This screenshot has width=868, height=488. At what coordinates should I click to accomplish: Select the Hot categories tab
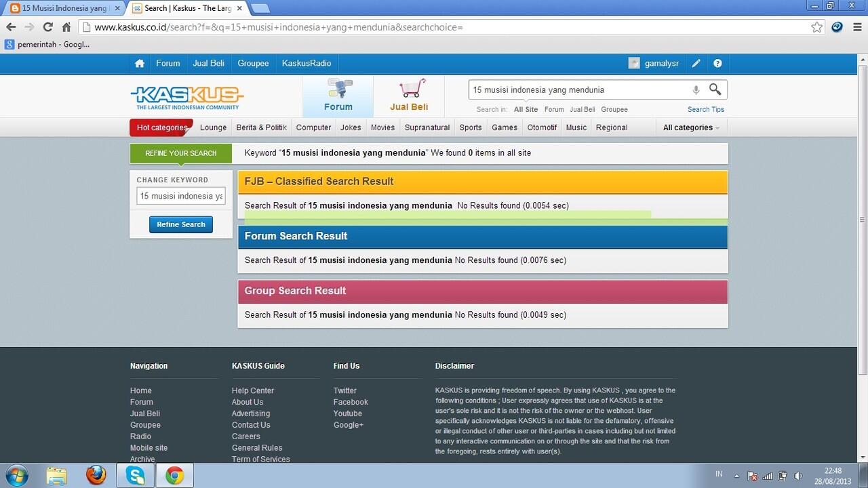coord(161,127)
